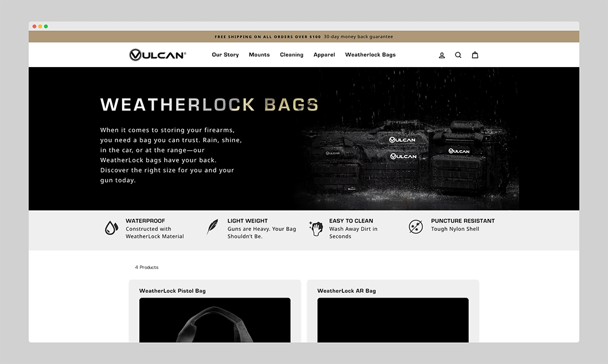This screenshot has width=608, height=364.
Task: Click the WeatherLock Pistol Bag title
Action: tap(172, 291)
